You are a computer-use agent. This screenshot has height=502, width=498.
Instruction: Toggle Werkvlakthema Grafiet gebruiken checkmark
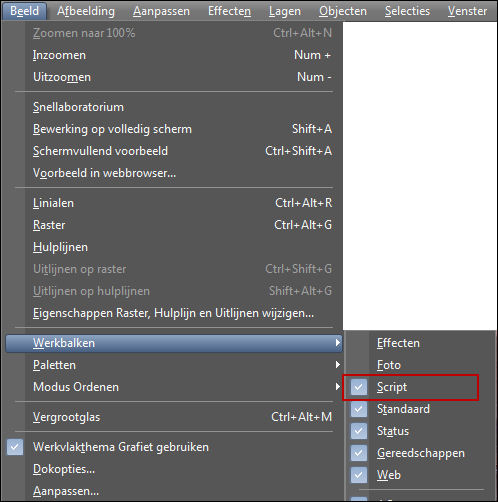15,447
